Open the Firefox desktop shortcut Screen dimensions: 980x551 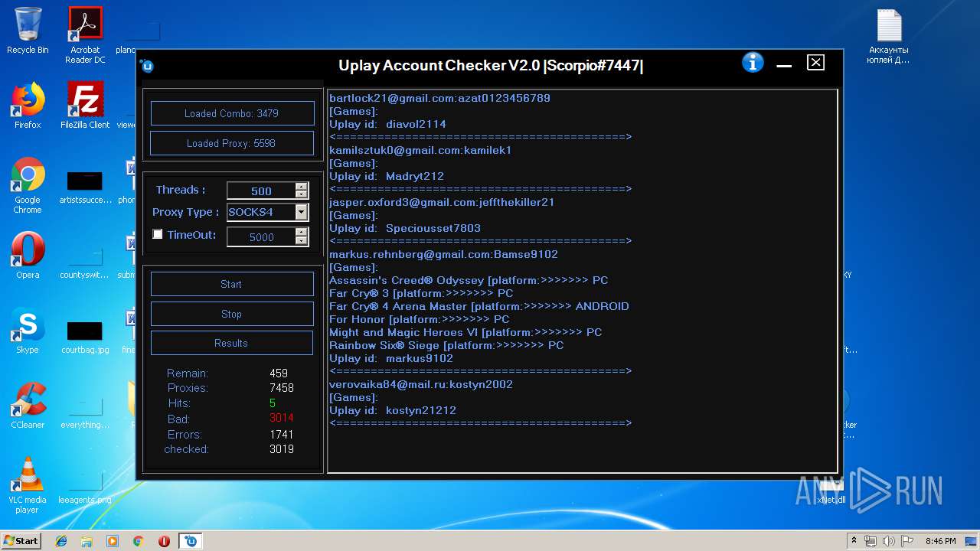[x=28, y=106]
